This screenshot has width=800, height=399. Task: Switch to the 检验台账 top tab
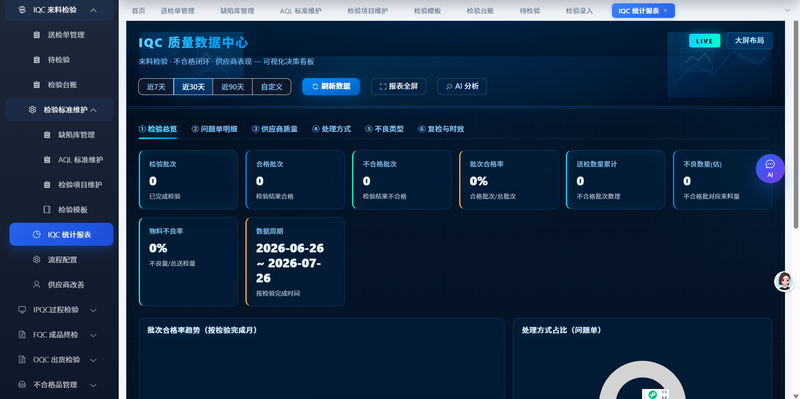click(x=480, y=11)
